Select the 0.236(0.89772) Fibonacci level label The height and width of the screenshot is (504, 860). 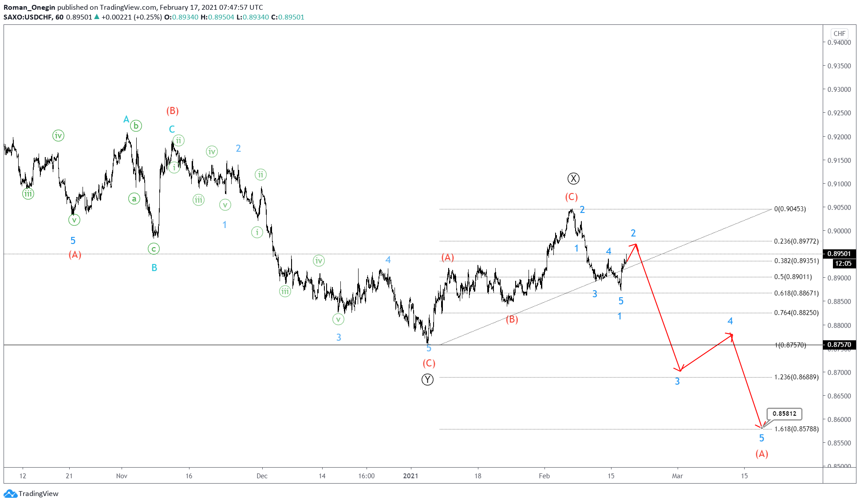tap(796, 241)
